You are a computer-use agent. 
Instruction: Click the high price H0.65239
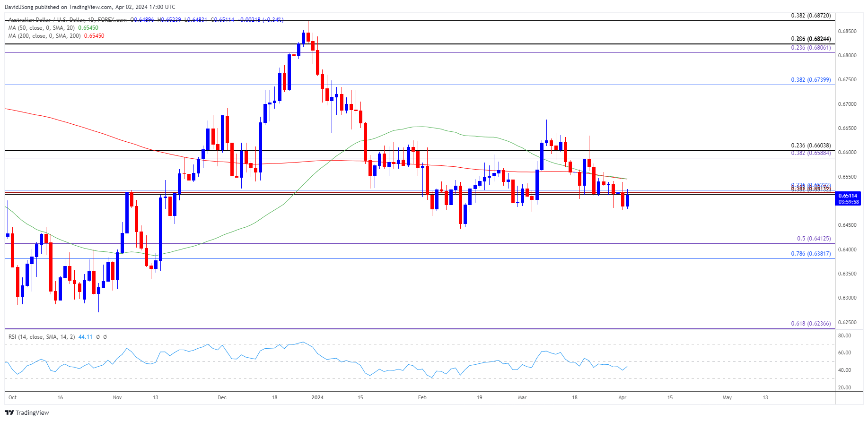click(x=169, y=20)
